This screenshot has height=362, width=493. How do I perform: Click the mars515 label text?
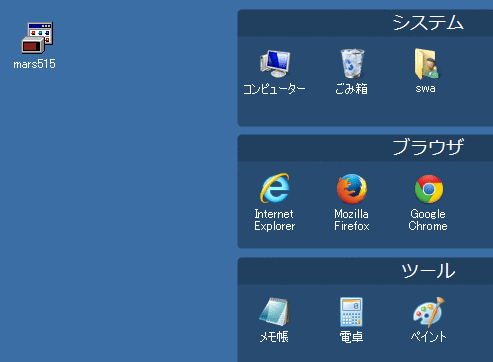pos(34,64)
